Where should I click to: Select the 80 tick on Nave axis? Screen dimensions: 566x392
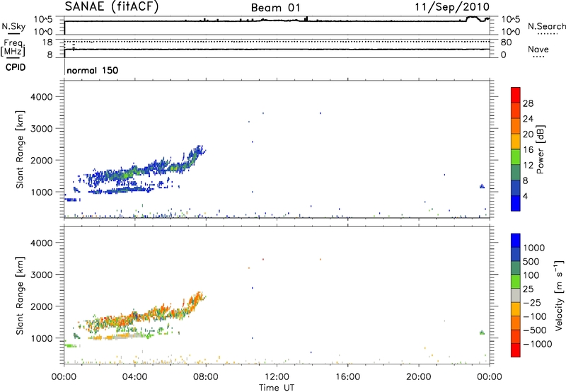click(507, 42)
